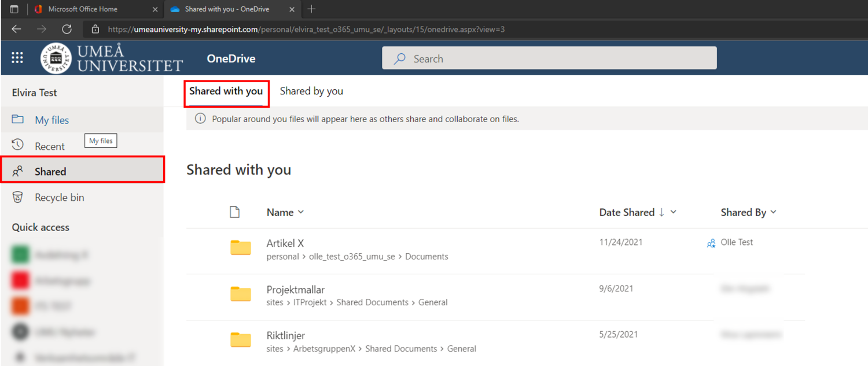Click inside the OneDrive search bar
This screenshot has width=868, height=366.
pyautogui.click(x=549, y=58)
